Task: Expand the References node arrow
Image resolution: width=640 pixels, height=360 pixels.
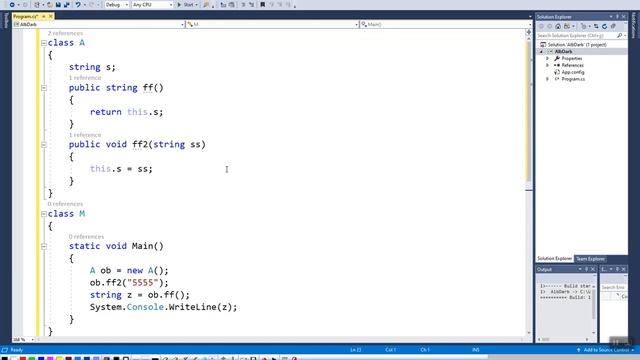Action: coord(548,65)
